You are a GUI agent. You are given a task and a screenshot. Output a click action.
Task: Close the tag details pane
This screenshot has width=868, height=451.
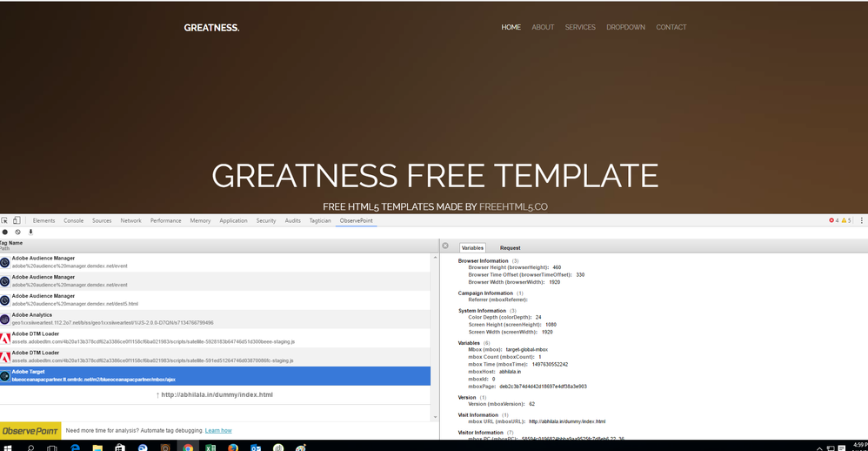445,247
